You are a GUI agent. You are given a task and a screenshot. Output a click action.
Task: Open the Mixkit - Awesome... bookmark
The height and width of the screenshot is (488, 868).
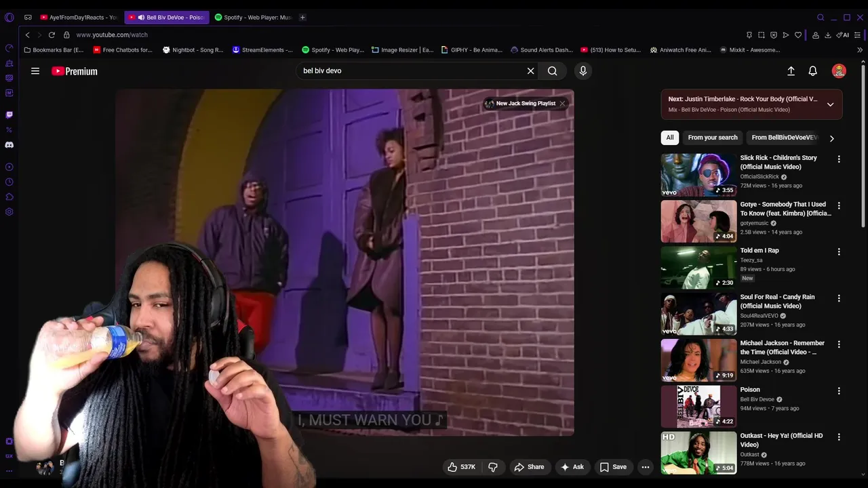click(750, 50)
